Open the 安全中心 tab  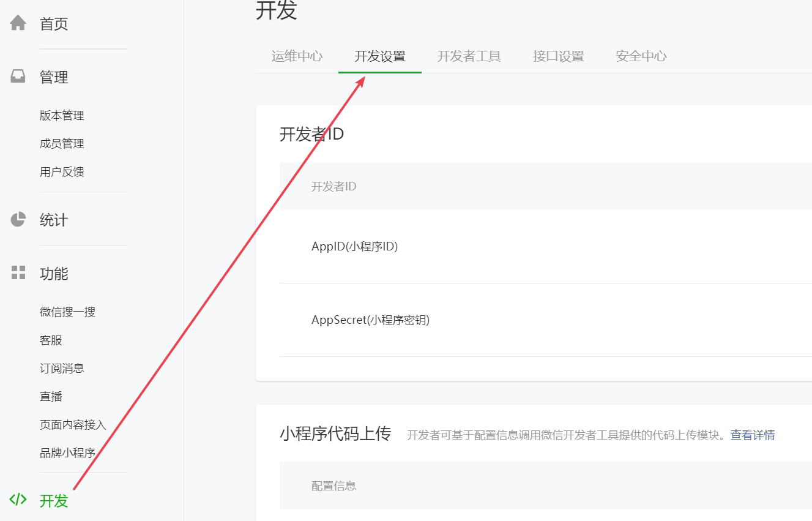[x=641, y=56]
